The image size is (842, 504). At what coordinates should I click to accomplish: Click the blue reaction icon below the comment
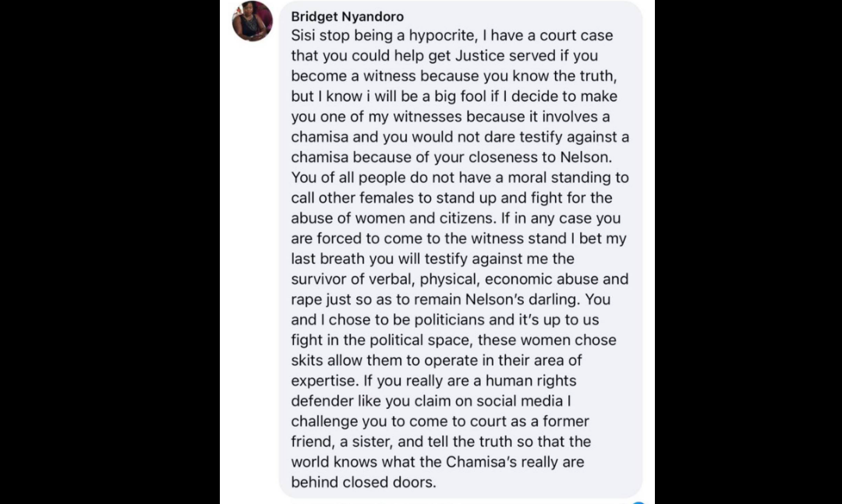pos(639,501)
